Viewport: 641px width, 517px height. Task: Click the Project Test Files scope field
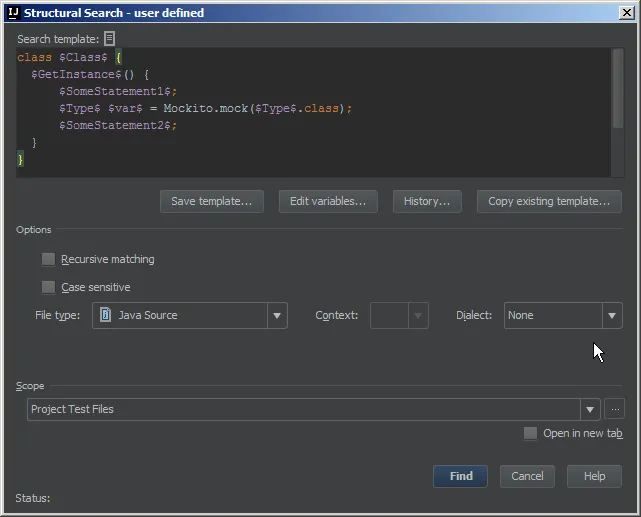coord(314,410)
